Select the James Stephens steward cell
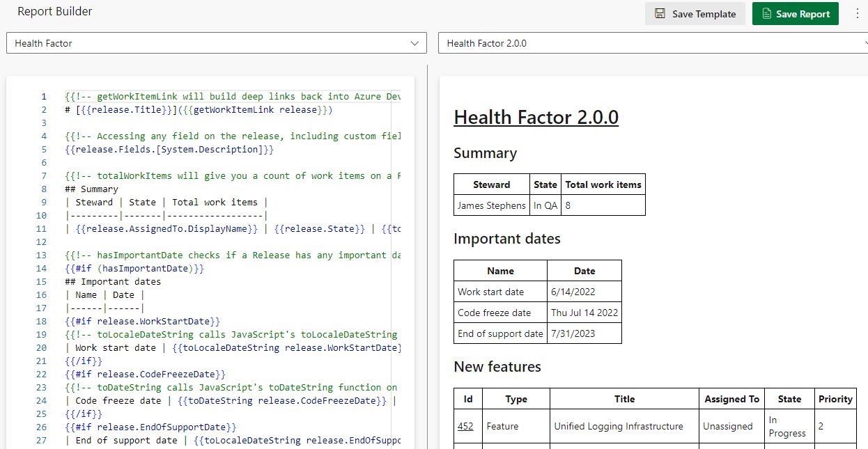The height and width of the screenshot is (449, 868). click(x=491, y=205)
